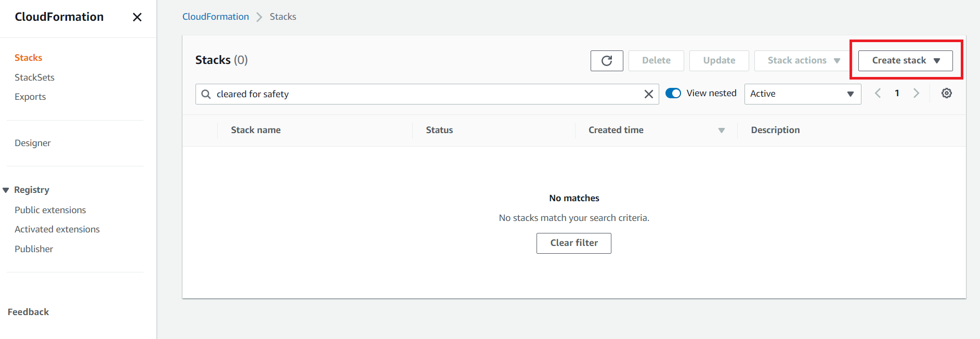Open the Active status filter dropdown
Screen dimensions: 980x339
coord(802,94)
